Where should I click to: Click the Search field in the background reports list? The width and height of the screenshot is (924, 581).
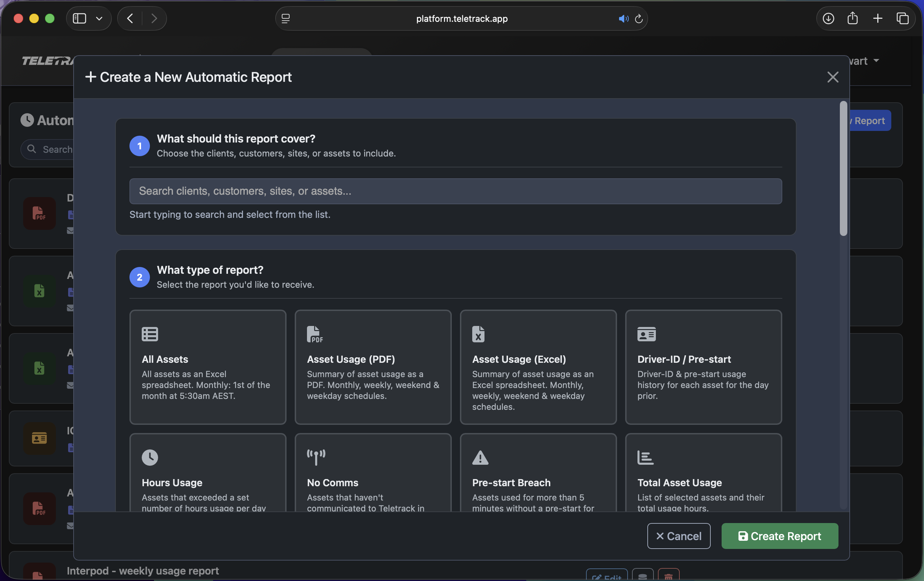(48, 149)
